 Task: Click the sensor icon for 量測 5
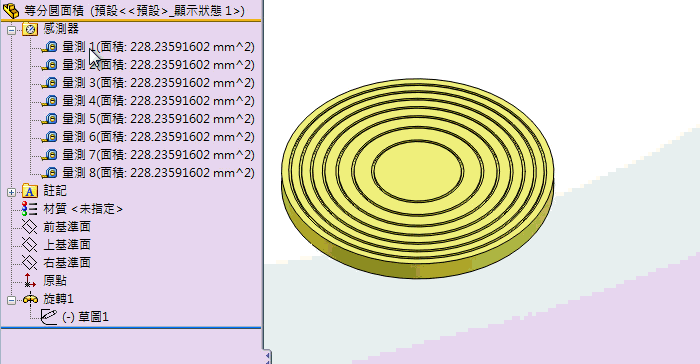coord(50,119)
